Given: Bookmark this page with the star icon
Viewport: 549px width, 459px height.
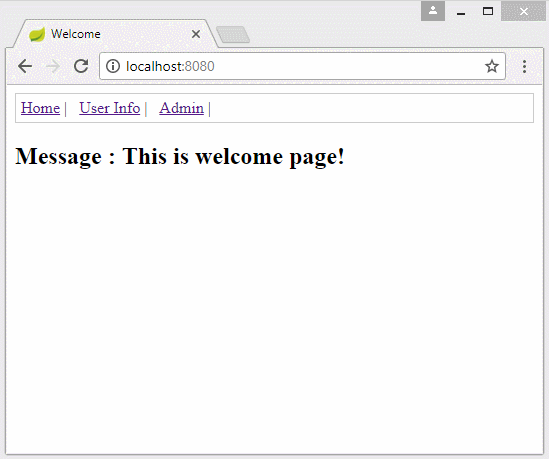Looking at the screenshot, I should click(492, 66).
